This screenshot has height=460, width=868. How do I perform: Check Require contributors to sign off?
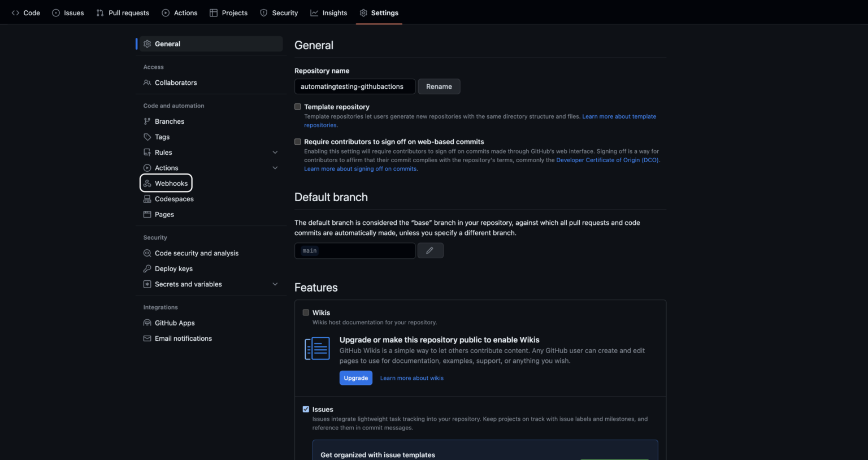coord(298,142)
